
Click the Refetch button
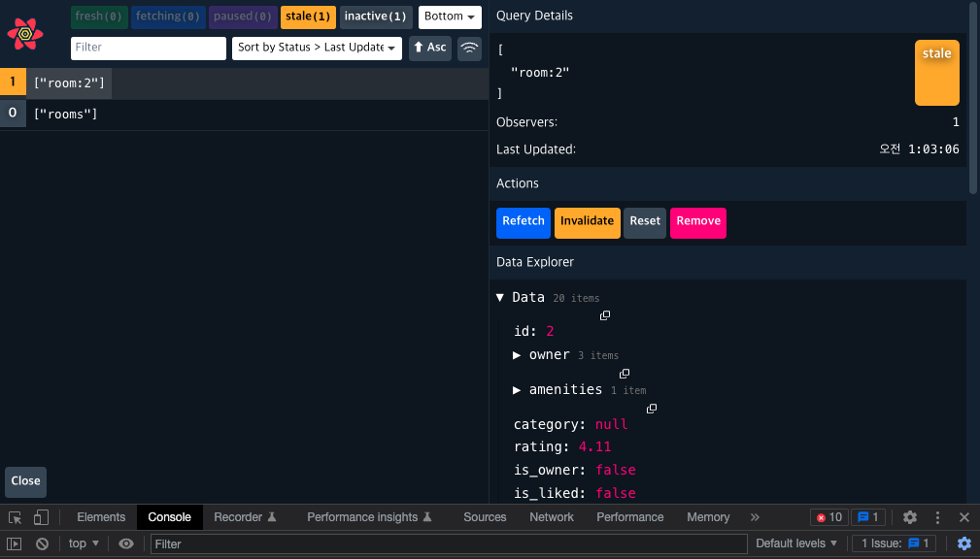tap(524, 223)
